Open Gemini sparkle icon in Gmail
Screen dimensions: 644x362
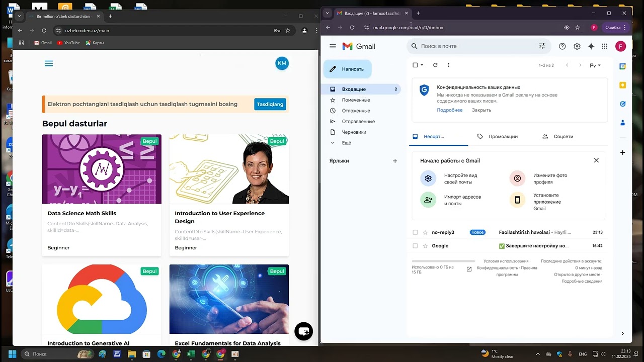591,46
